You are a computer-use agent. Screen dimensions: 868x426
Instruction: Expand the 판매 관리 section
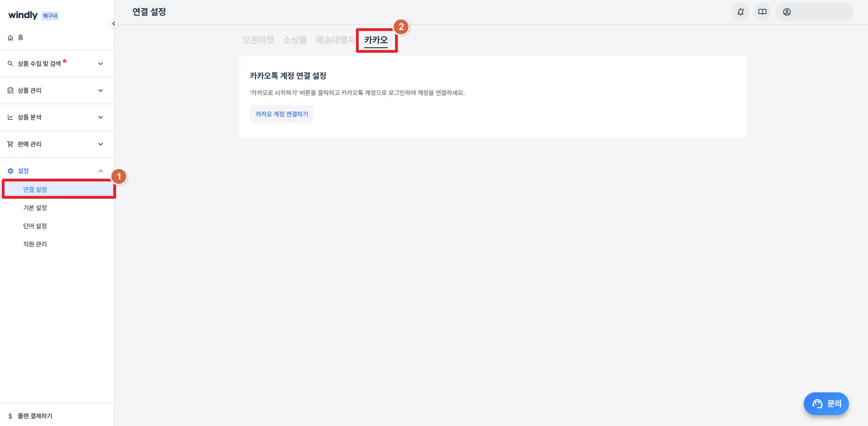coord(57,144)
